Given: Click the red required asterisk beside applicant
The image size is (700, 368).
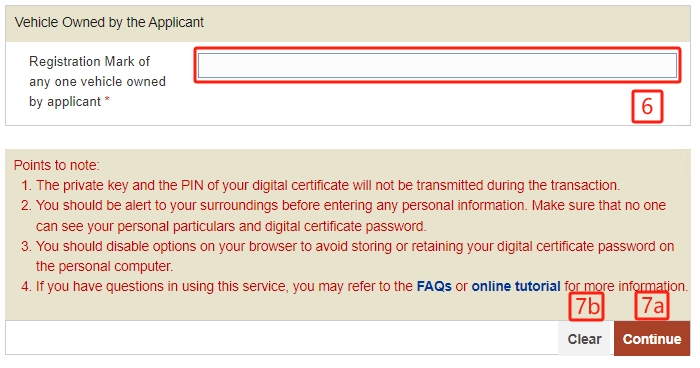Looking at the screenshot, I should pos(107,100).
